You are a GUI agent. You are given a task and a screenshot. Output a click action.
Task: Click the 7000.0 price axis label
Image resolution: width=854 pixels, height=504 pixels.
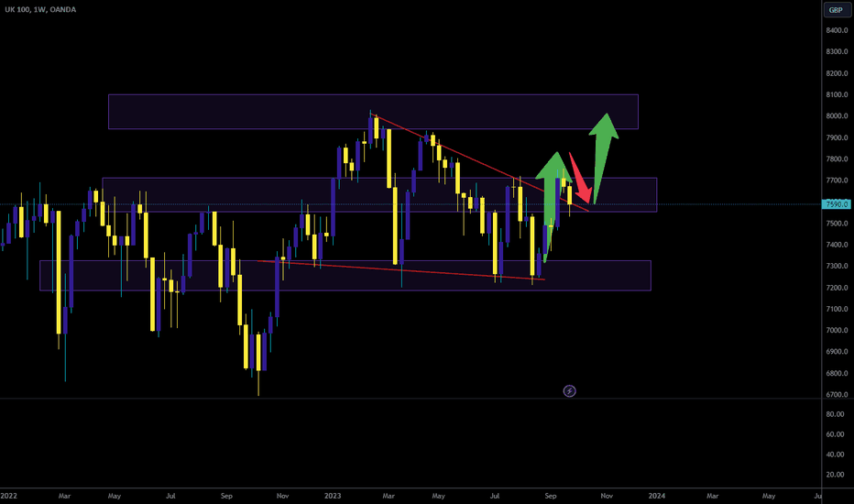[x=837, y=330]
